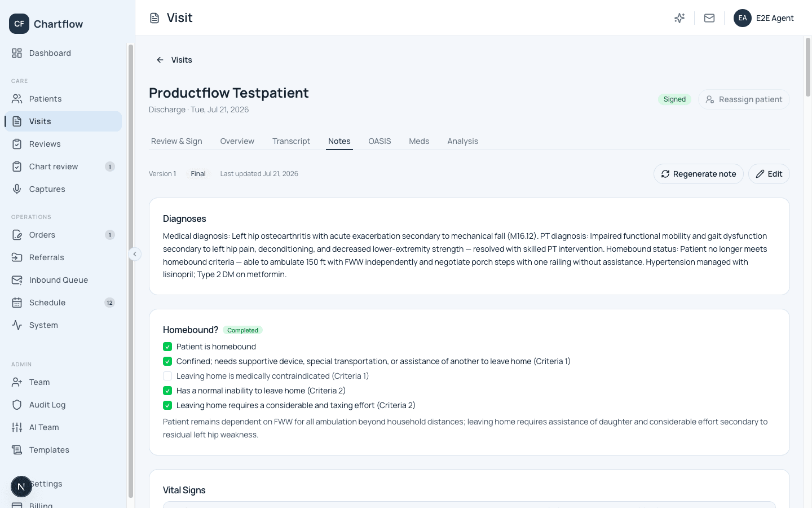Click the Visits document icon in sidebar
The height and width of the screenshot is (508, 812).
click(x=17, y=121)
